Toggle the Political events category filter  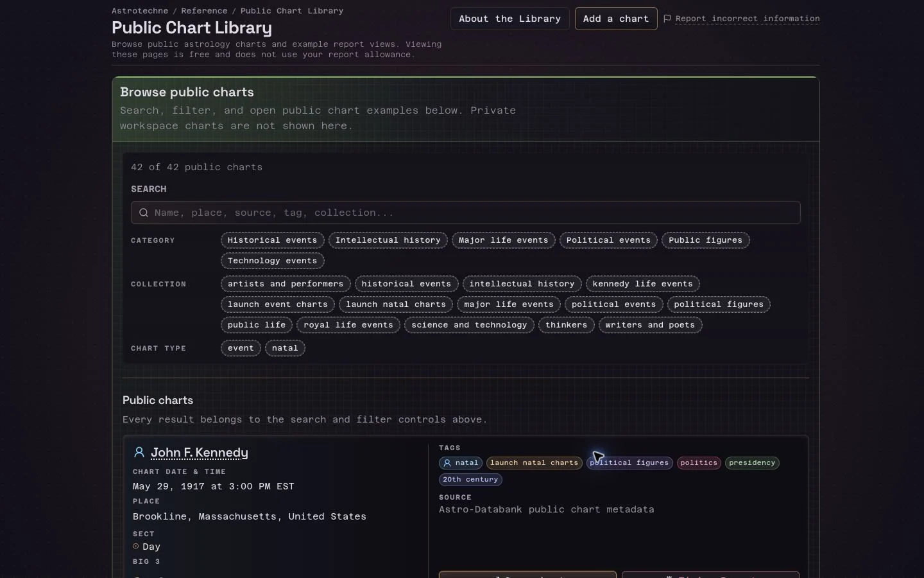609,240
